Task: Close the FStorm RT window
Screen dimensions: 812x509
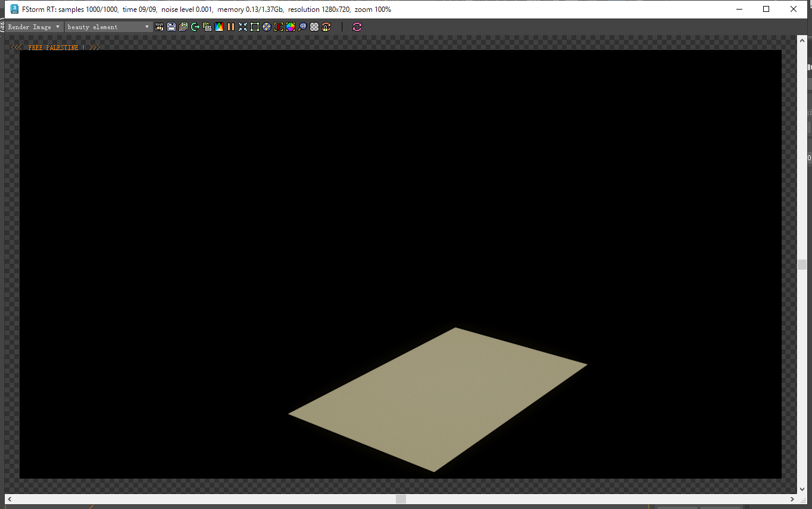Action: point(794,9)
